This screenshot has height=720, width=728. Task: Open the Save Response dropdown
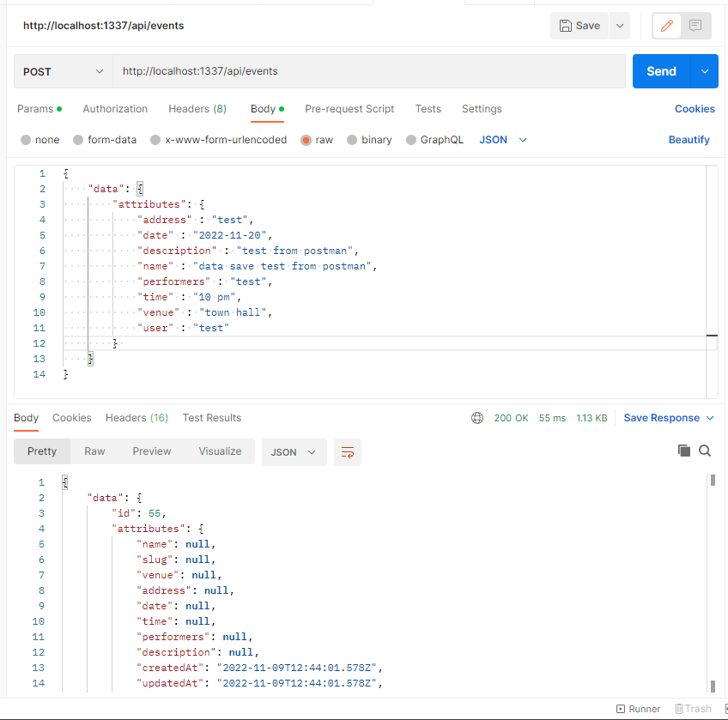[669, 418]
